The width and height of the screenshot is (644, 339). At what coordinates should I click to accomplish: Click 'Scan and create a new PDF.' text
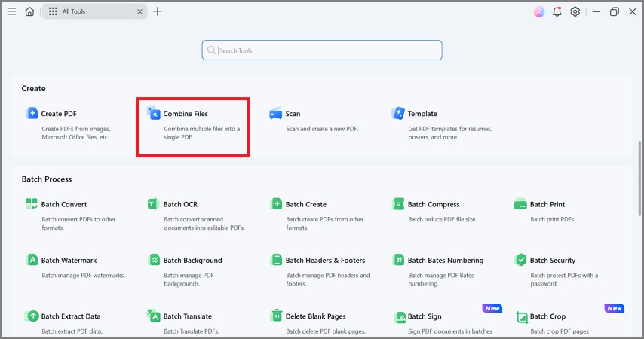(322, 129)
